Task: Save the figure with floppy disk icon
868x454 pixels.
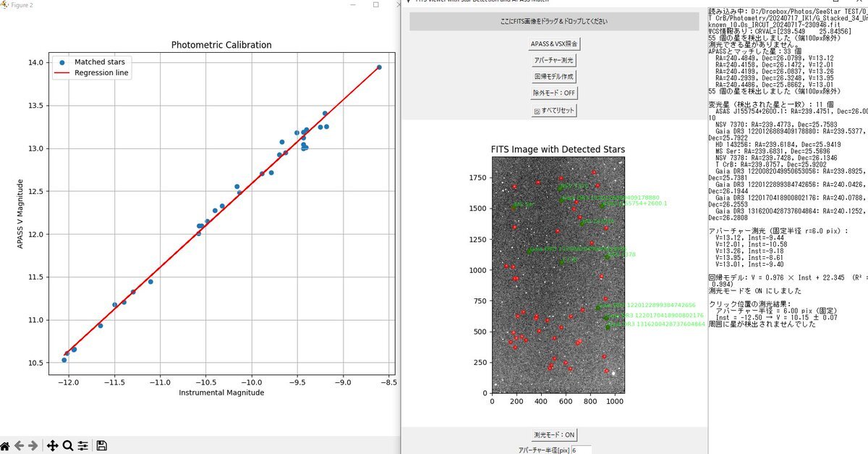Action: 102,446
